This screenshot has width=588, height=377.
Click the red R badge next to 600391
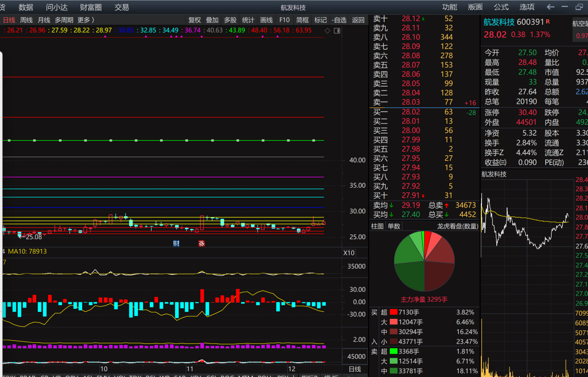pos(548,21)
